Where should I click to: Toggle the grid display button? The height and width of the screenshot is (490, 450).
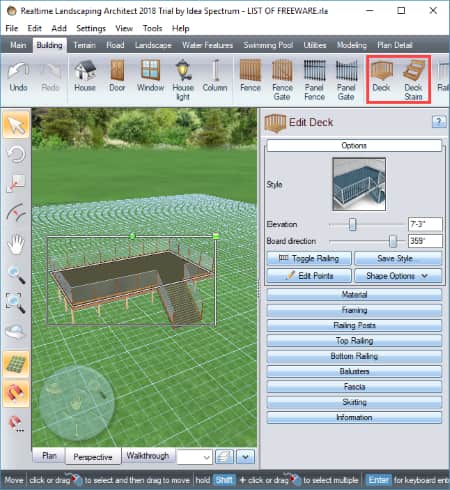[16, 364]
